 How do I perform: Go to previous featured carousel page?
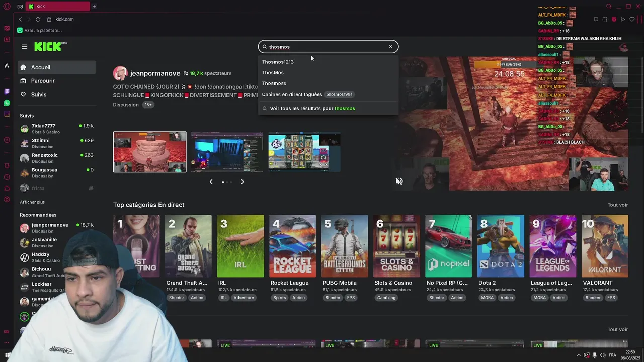(x=211, y=182)
